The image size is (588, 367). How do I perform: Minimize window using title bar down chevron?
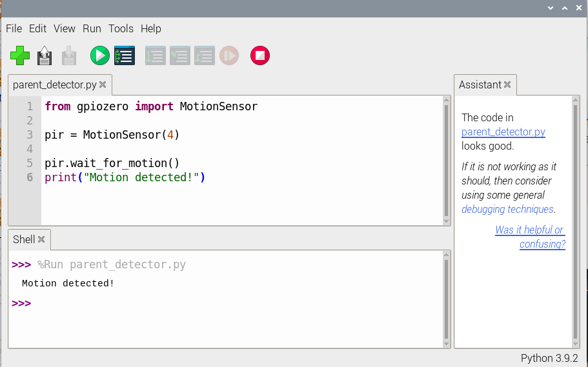point(551,8)
